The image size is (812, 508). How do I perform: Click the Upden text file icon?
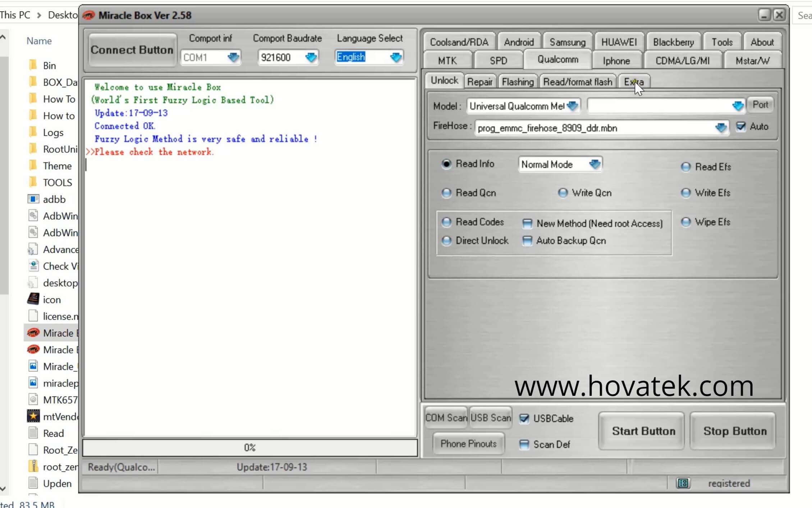coord(33,483)
